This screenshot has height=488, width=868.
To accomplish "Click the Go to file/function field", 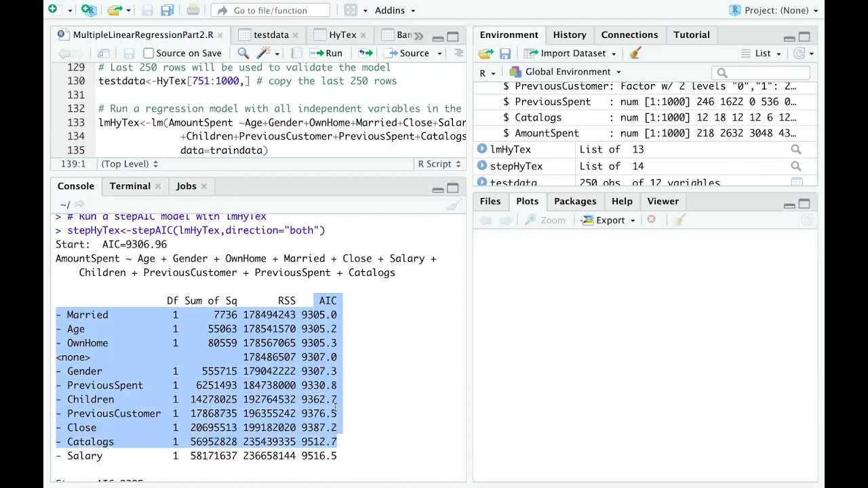I will 271,10.
